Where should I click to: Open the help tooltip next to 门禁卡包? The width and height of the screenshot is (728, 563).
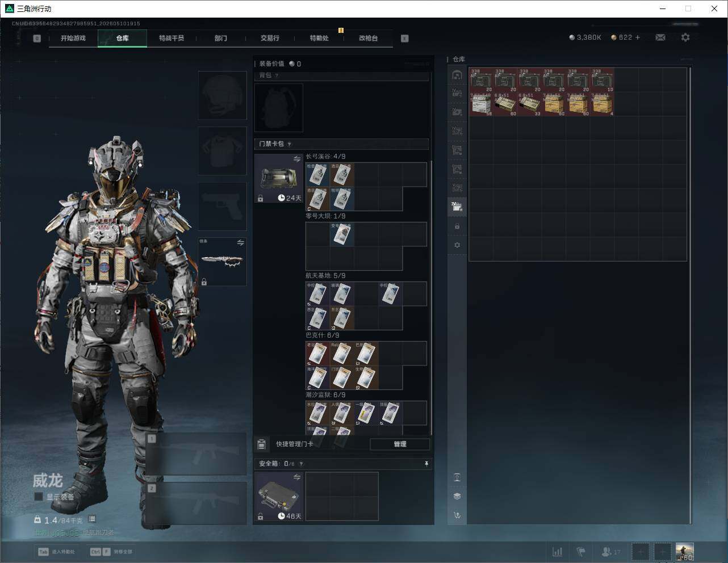[290, 144]
